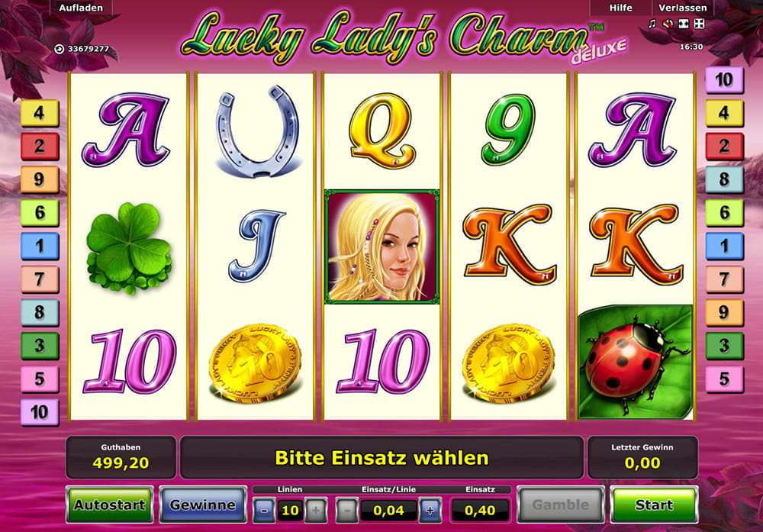Select the green payline 3 marker at left

[x=40, y=346]
